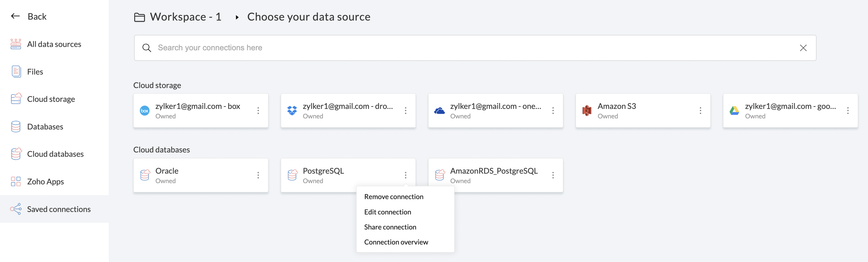Screen dimensions: 868x262
Task: Focus the Search your connections field
Action: tap(472, 48)
